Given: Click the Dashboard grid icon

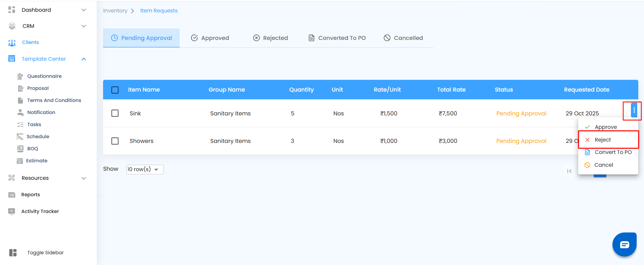Looking at the screenshot, I should pos(12,10).
